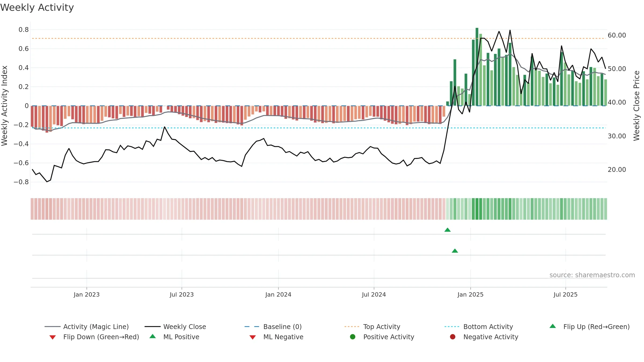Click the Positive Activity green circle icon
The height and width of the screenshot is (362, 644).
pyautogui.click(x=353, y=337)
